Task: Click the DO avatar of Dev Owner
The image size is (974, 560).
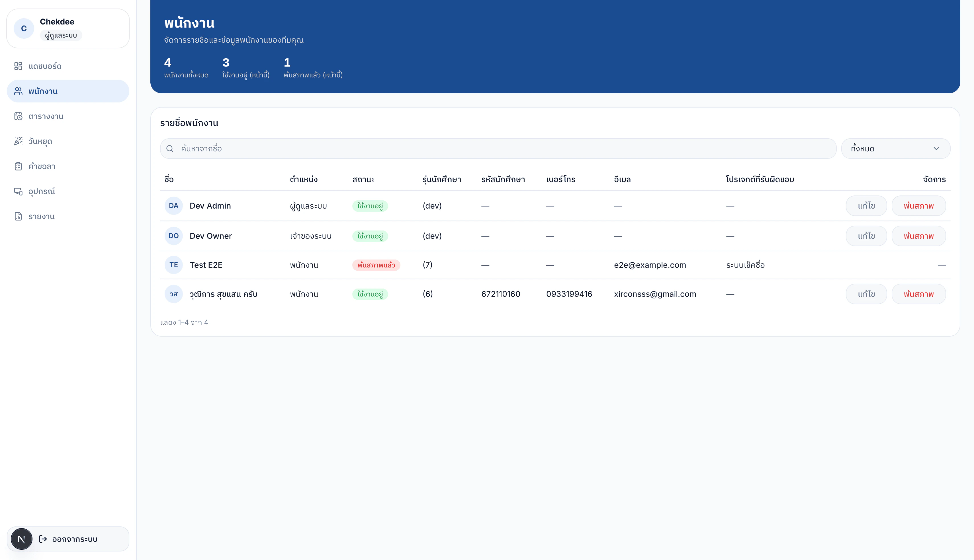Action: point(173,236)
